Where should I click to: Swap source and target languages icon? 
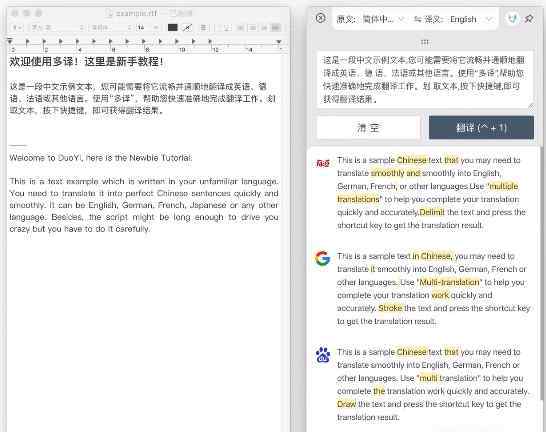[x=418, y=19]
